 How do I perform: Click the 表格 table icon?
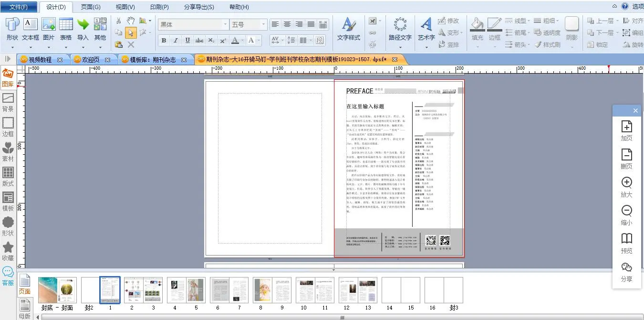coord(66,25)
